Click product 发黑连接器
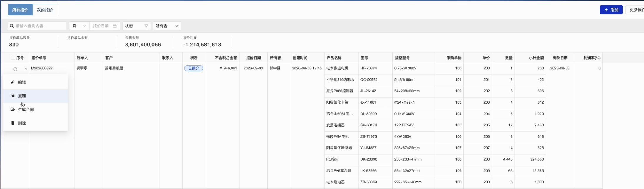Viewport: 644px width, 189px height. 335,125
